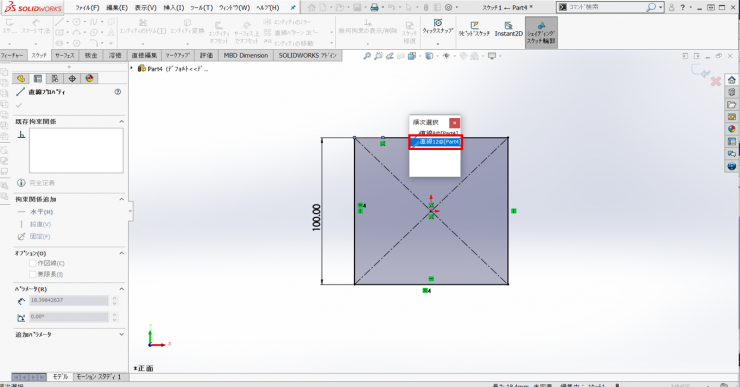
Task: Open the task pane home icon on right
Action: tap(732, 80)
